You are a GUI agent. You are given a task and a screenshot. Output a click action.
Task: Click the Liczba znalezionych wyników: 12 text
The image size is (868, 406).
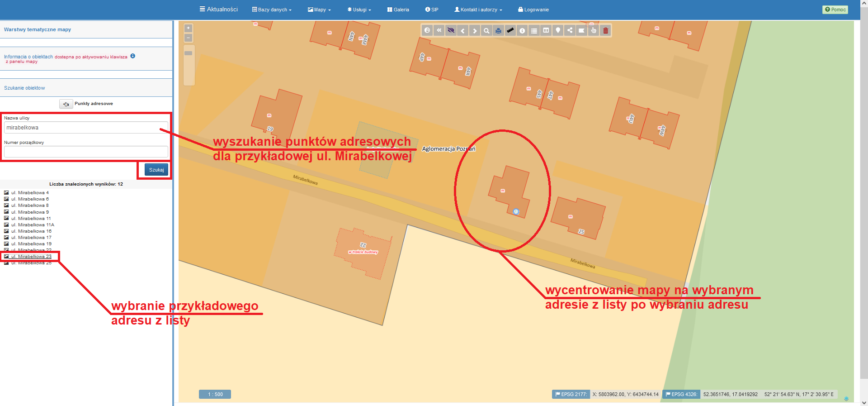pyautogui.click(x=86, y=184)
